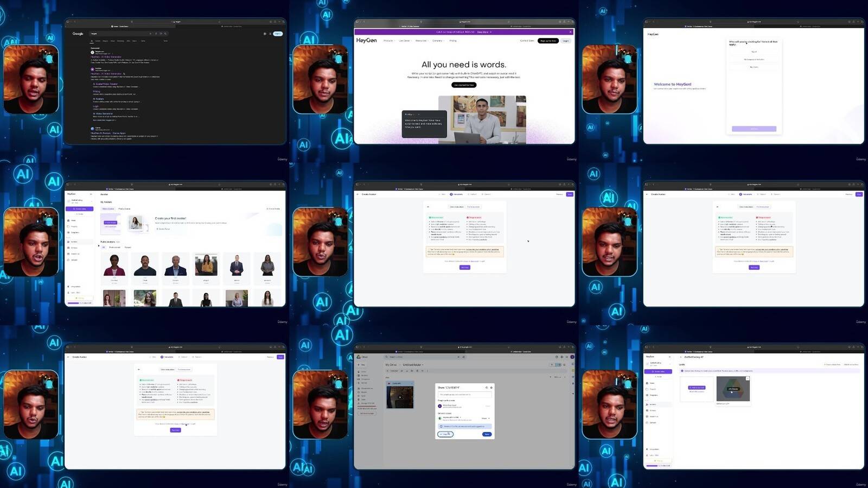
Task: Click the Google logo in the search results window
Action: click(78, 34)
